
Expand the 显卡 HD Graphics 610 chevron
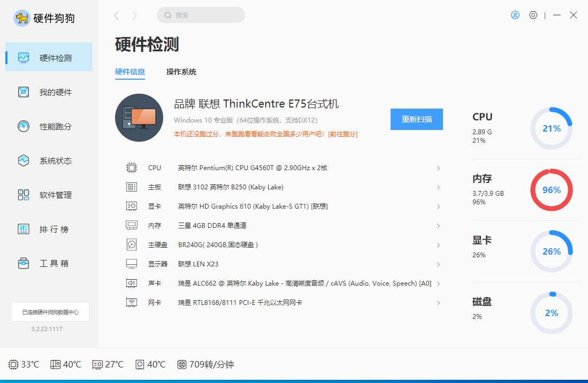point(438,207)
